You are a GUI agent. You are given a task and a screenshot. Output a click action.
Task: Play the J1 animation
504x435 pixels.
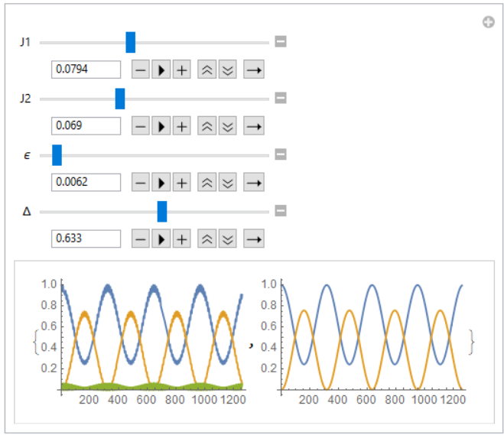[161, 70]
